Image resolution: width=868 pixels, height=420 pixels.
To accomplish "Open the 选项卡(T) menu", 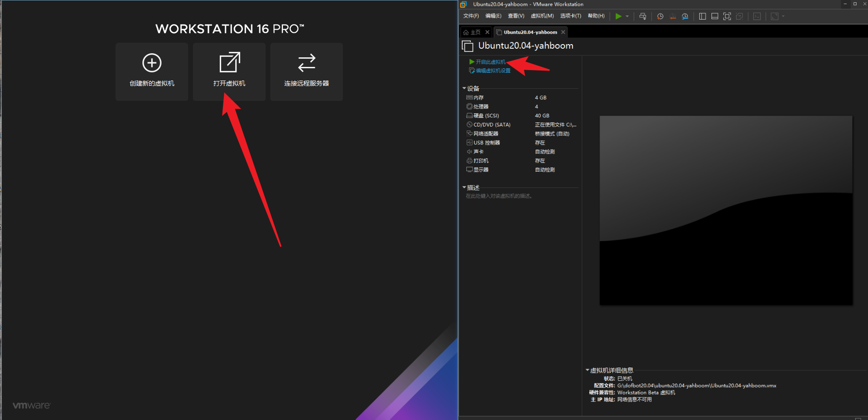I will tap(570, 16).
